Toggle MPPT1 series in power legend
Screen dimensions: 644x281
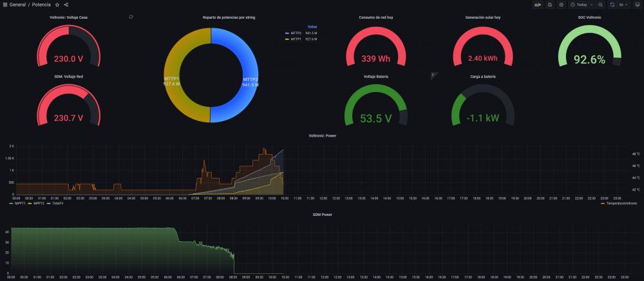[20, 203]
